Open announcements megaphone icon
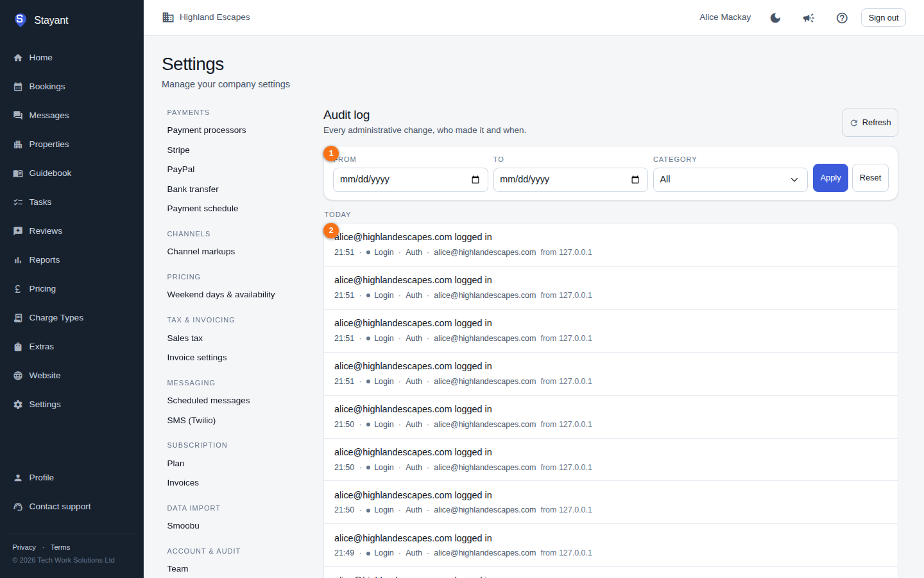 click(x=809, y=18)
